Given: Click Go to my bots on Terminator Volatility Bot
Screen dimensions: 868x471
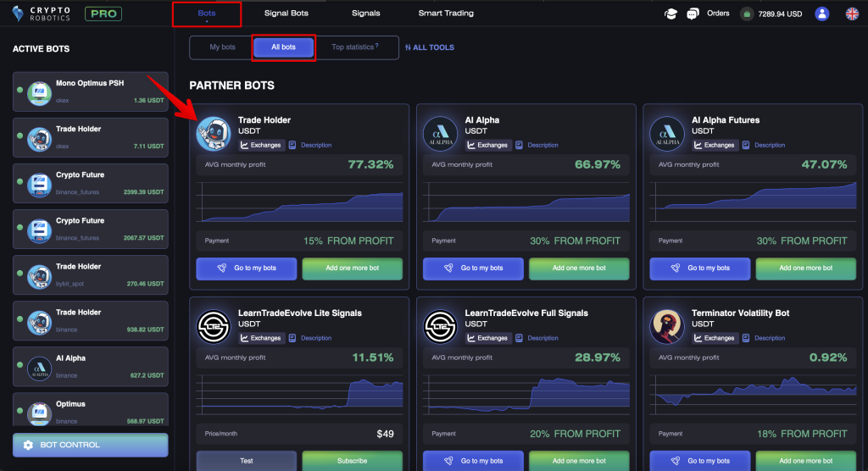Looking at the screenshot, I should pyautogui.click(x=699, y=461).
